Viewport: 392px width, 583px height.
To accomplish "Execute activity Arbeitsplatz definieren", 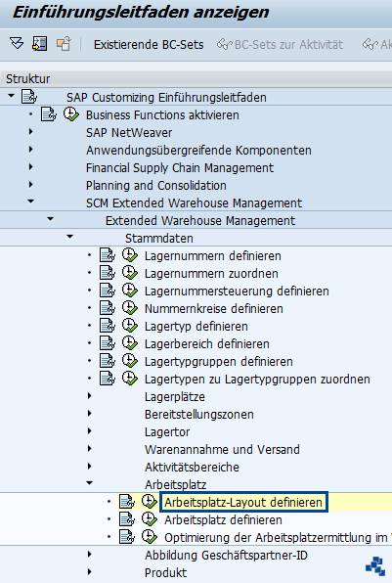I will pyautogui.click(x=150, y=519).
